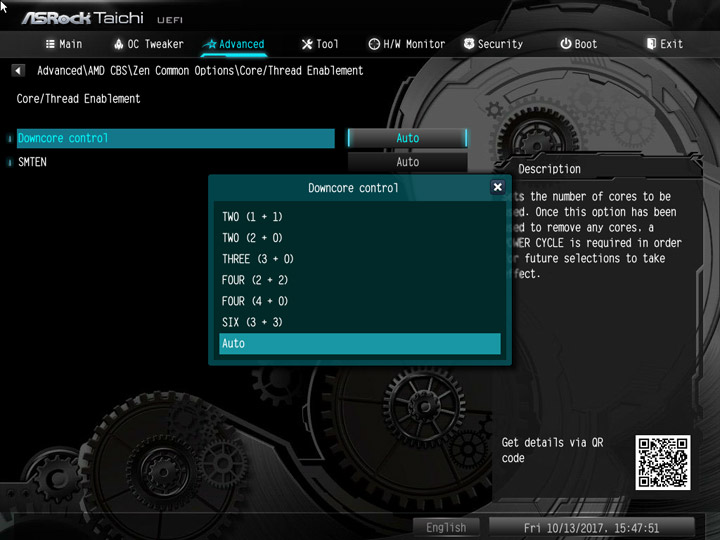This screenshot has height=540, width=720.
Task: Click the Boot power icon
Action: pos(566,44)
